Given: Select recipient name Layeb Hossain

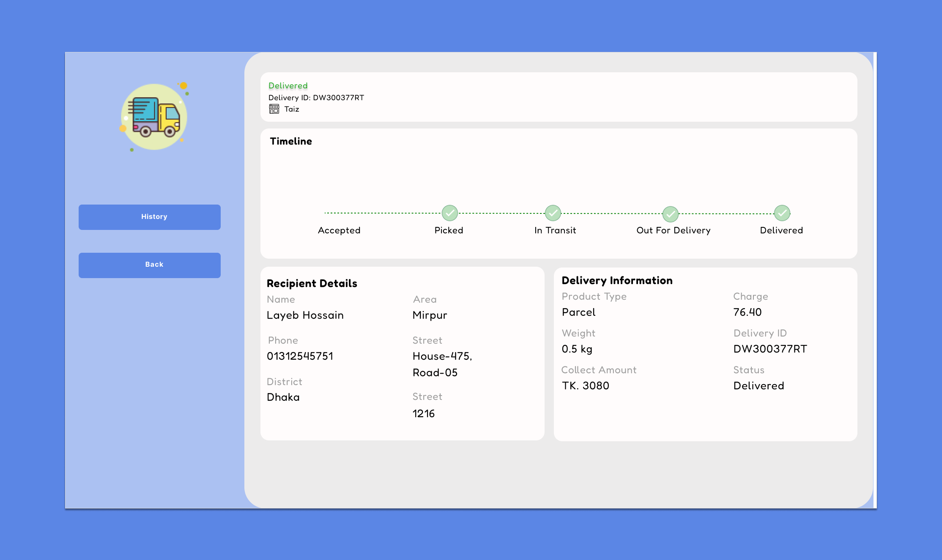Looking at the screenshot, I should (x=305, y=315).
